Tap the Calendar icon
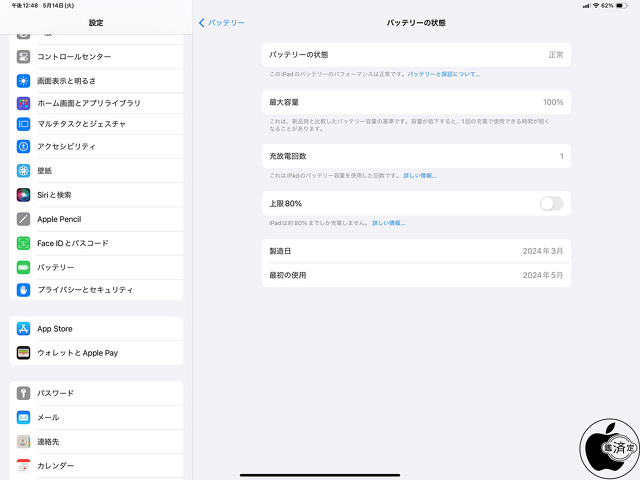This screenshot has width=640, height=480. (x=23, y=466)
